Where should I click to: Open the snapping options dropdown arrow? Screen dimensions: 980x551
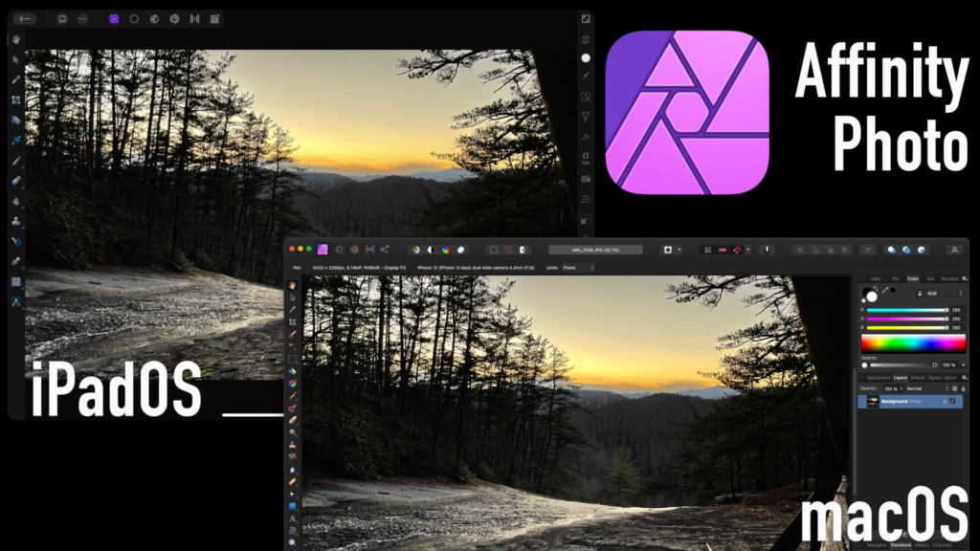[x=748, y=250]
